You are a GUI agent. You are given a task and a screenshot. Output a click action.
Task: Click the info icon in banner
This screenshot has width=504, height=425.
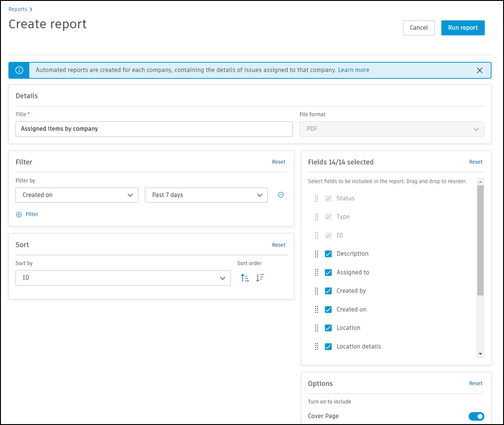(19, 70)
